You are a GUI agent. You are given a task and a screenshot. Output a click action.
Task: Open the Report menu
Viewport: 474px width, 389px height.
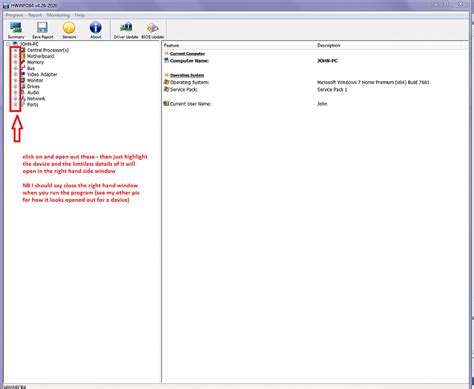click(x=35, y=15)
